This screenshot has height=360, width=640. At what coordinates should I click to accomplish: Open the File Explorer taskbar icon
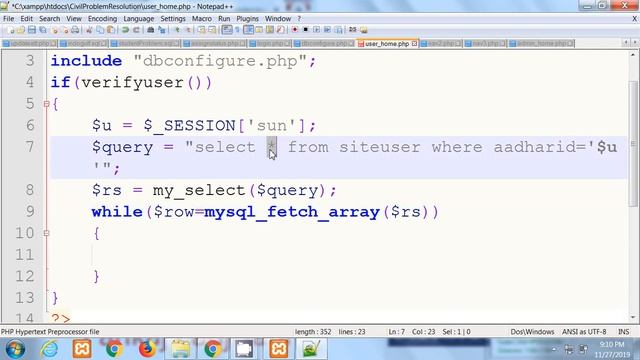click(180, 349)
